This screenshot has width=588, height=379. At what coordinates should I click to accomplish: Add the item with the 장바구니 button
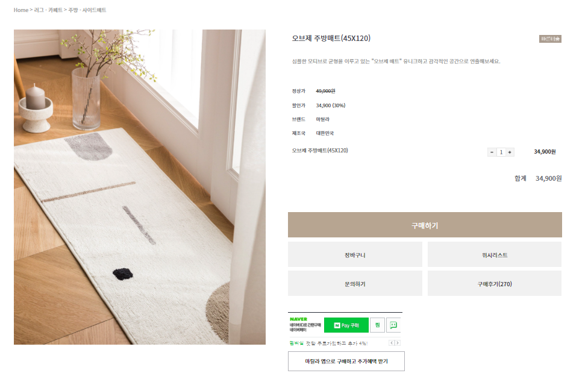(x=355, y=254)
